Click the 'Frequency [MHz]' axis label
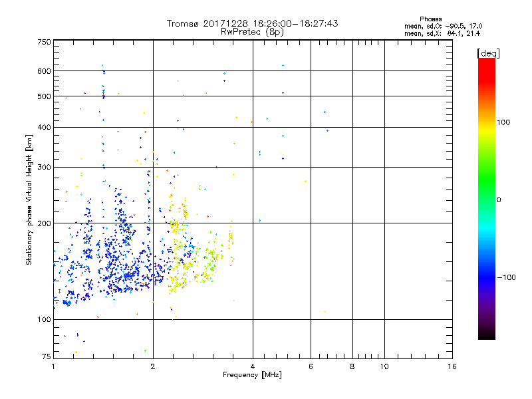This screenshot has height=399, width=532. [x=252, y=375]
